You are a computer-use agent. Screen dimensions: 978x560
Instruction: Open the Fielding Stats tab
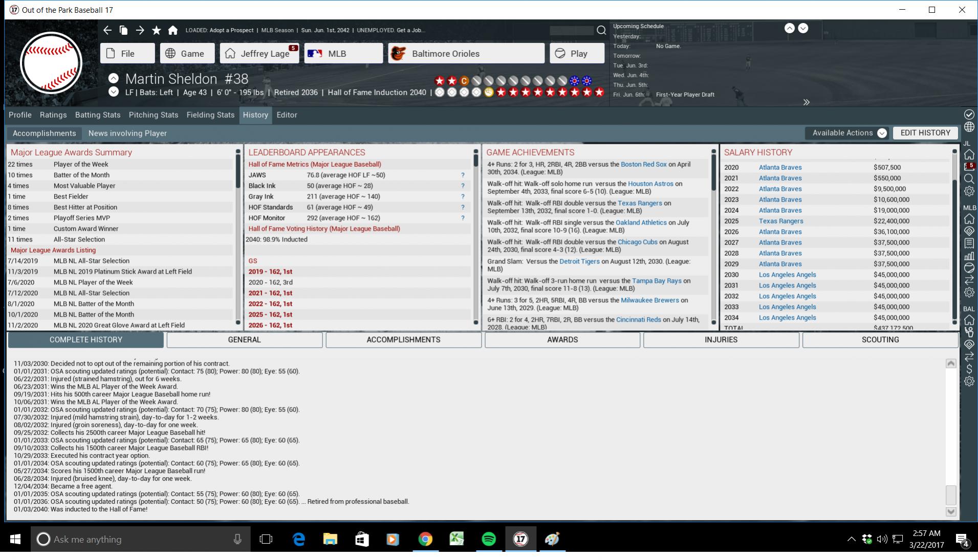pyautogui.click(x=210, y=115)
